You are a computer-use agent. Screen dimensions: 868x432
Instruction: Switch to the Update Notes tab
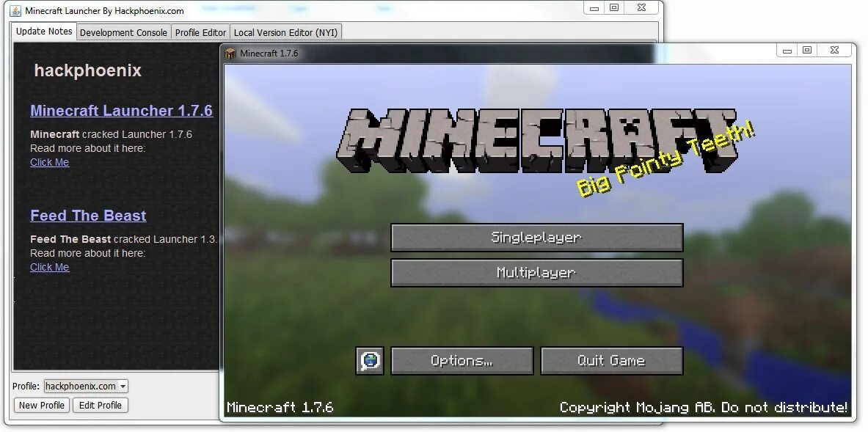tap(44, 32)
